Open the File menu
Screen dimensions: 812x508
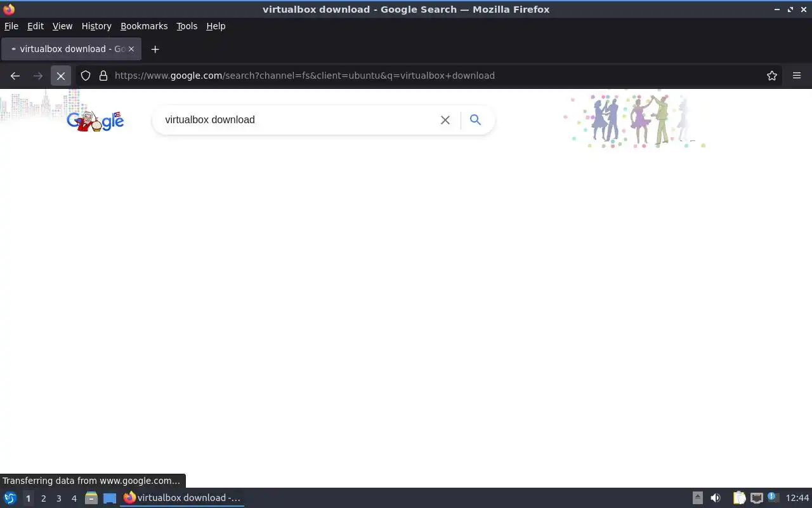(11, 26)
